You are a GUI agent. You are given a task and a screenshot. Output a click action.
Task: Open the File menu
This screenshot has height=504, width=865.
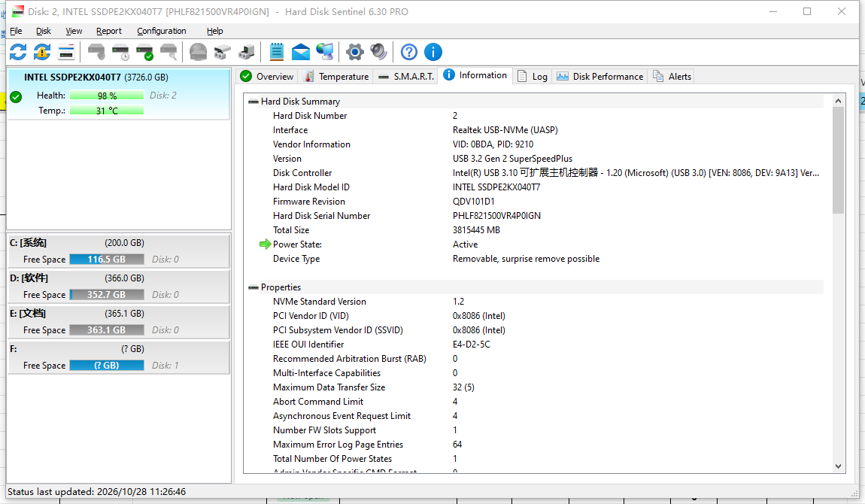pos(16,31)
